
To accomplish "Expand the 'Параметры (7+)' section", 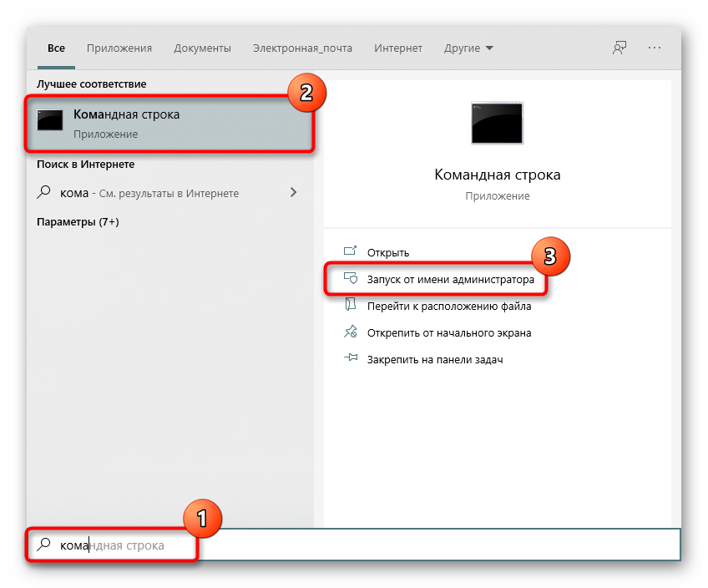I will pos(78,222).
